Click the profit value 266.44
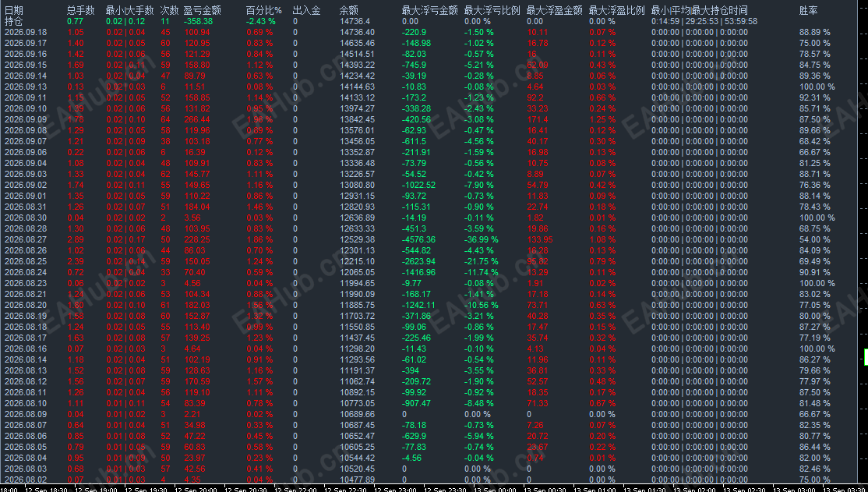 point(196,119)
